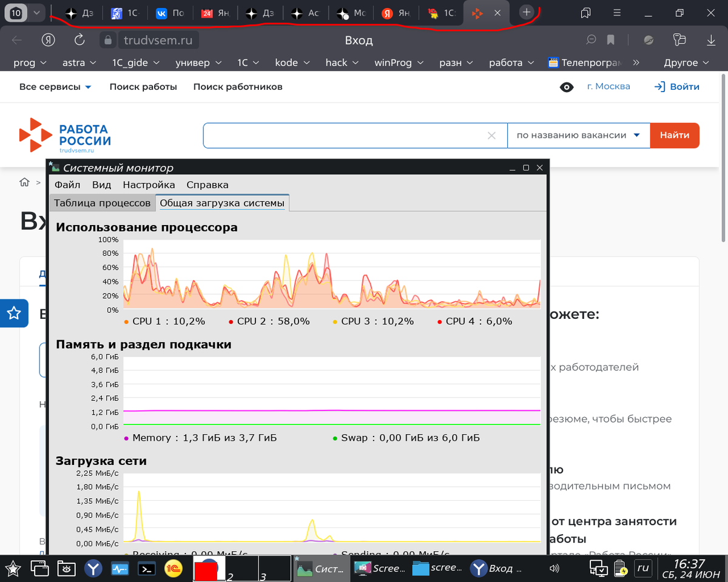Expand the hack bookmarks folder
Viewport: 728px width, 582px height.
[x=342, y=62]
